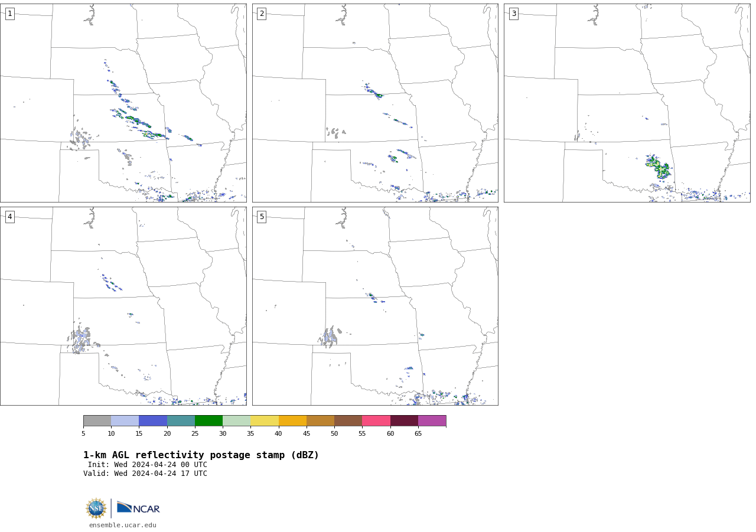Click the pale green 30-35 dBZ swatch
This screenshot has width=756, height=532.
point(237,420)
